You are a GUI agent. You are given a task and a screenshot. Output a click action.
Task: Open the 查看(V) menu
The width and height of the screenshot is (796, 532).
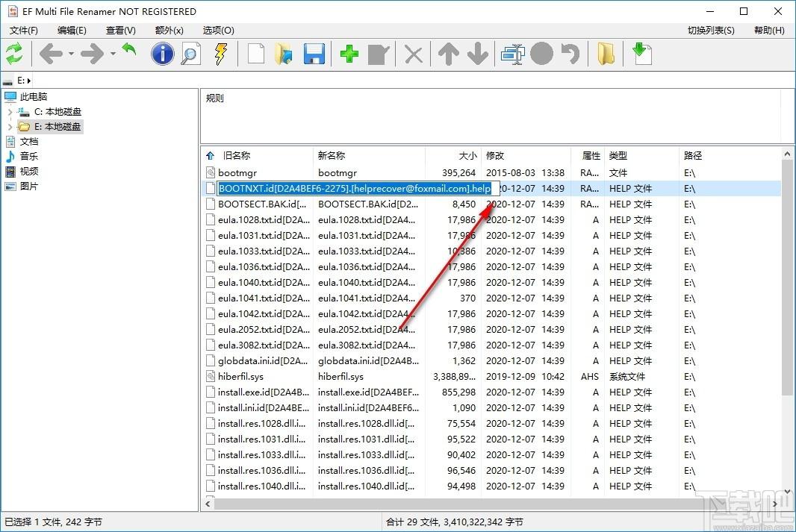121,31
